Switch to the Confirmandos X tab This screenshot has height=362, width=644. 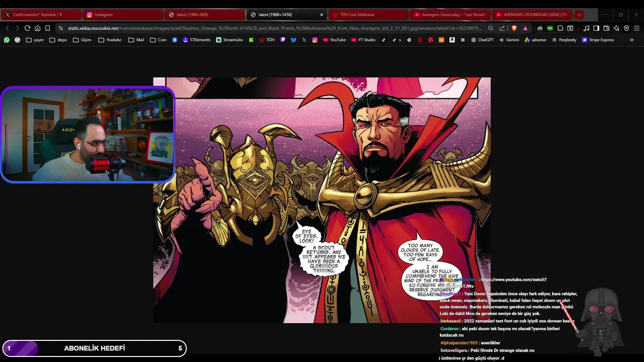coord(41,15)
